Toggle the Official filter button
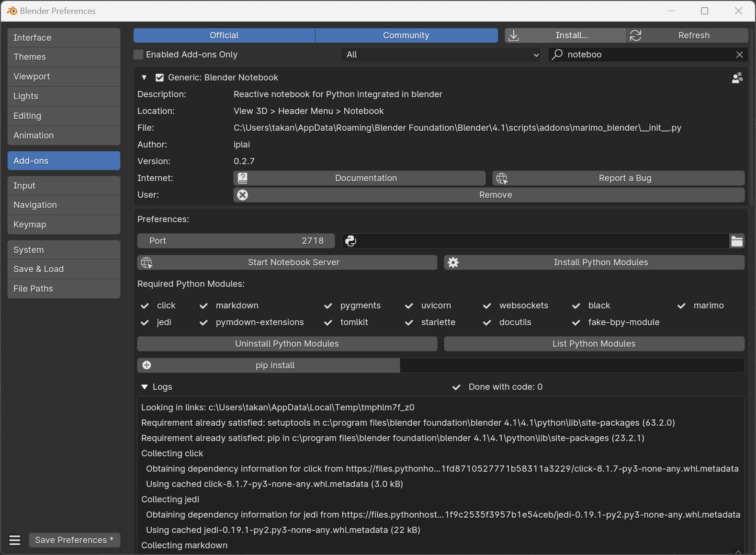 click(x=224, y=35)
